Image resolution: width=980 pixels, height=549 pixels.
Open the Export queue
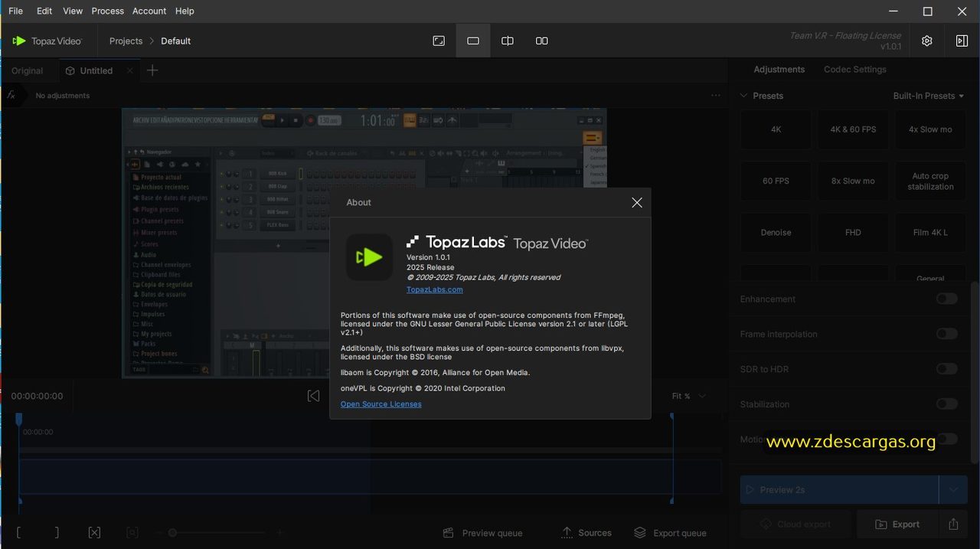671,533
